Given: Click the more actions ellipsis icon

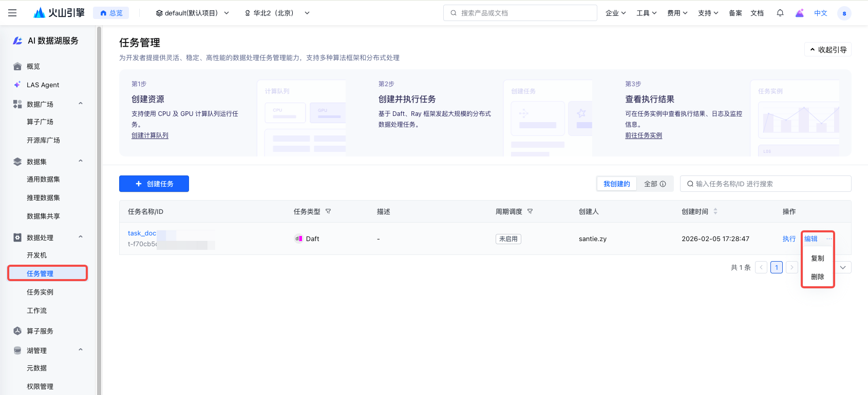Looking at the screenshot, I should pos(829,239).
